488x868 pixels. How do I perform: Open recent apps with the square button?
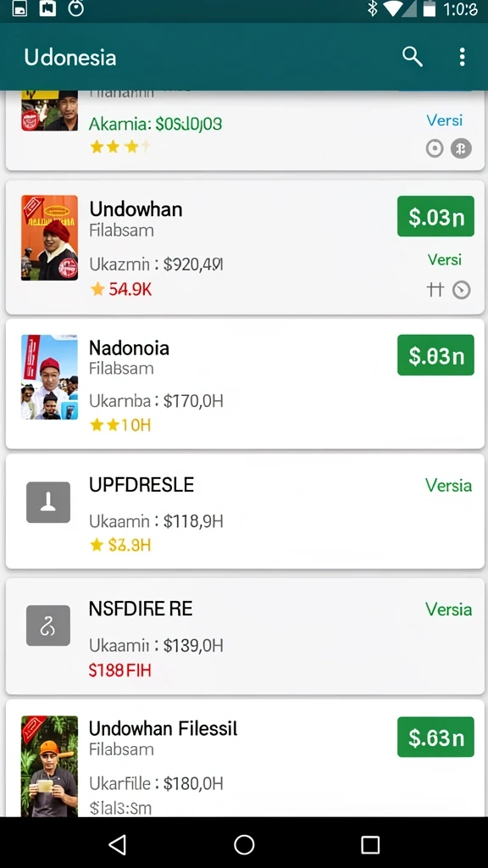(x=370, y=845)
